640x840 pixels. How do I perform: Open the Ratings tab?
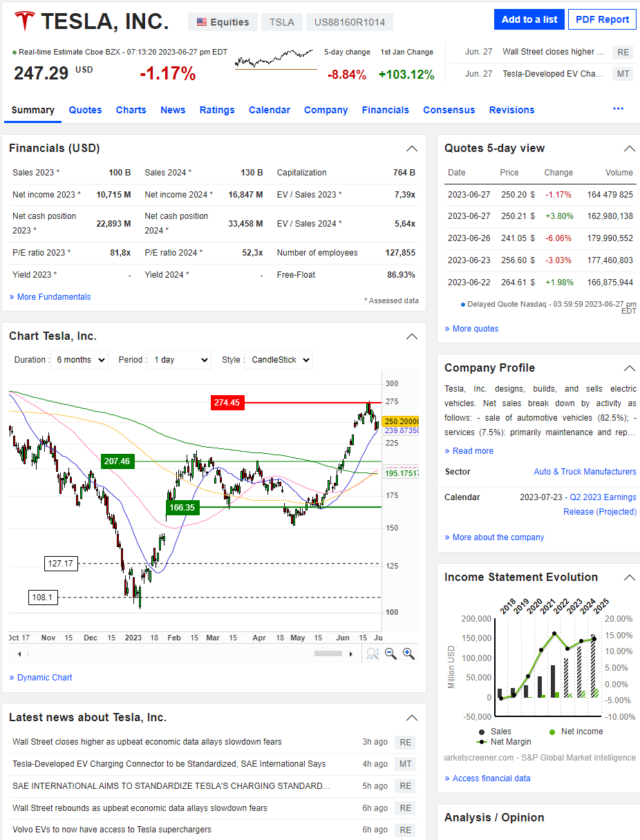217,110
